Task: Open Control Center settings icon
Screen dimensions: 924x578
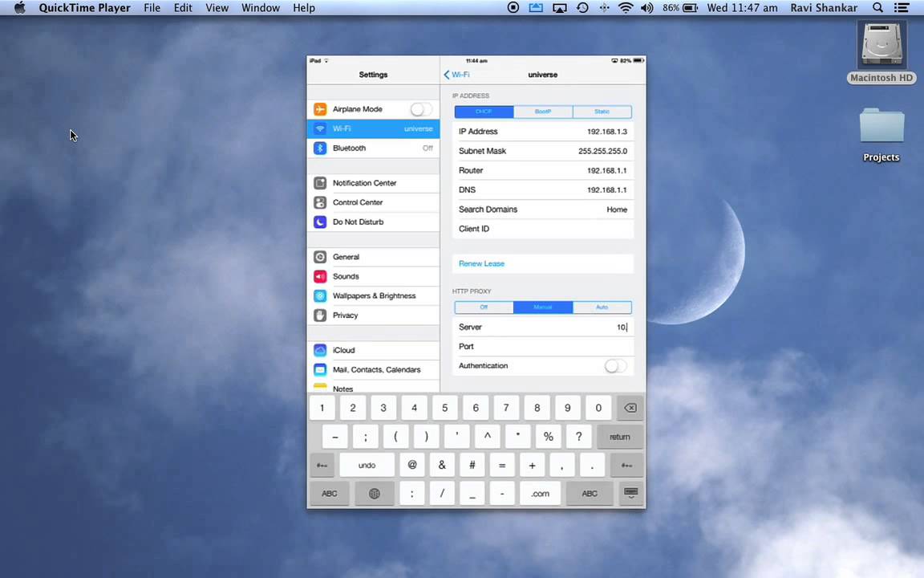Action: [320, 202]
